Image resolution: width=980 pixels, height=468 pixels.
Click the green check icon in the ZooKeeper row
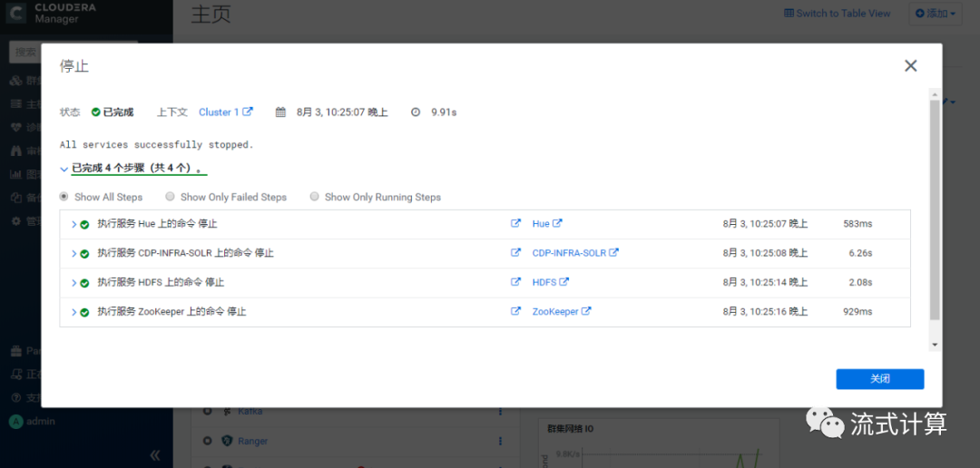[84, 312]
